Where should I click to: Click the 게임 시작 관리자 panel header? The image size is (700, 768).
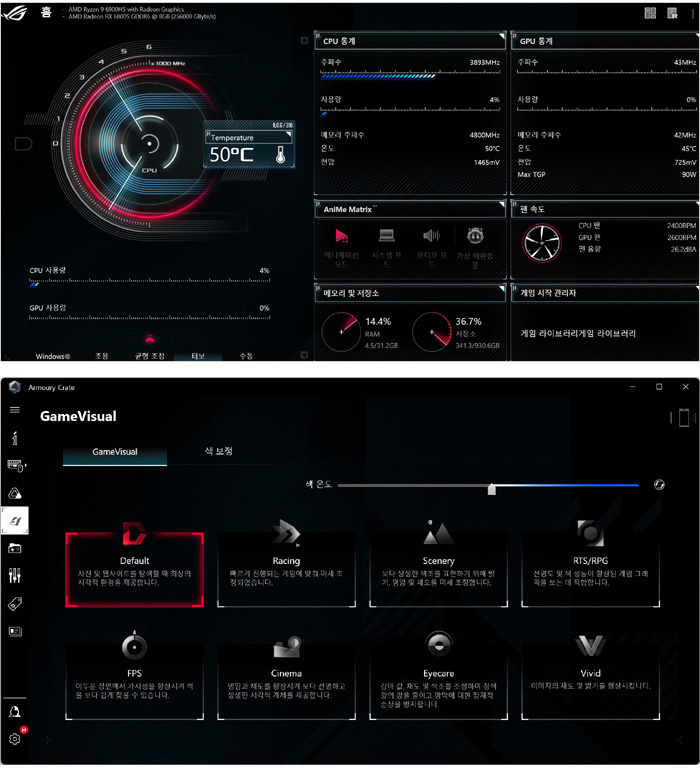point(604,293)
